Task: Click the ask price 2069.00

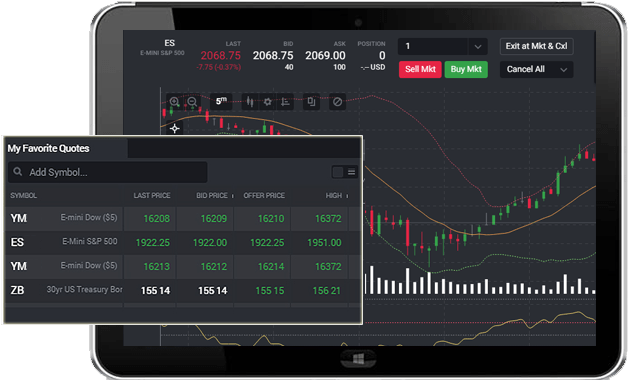Action: 325,55
